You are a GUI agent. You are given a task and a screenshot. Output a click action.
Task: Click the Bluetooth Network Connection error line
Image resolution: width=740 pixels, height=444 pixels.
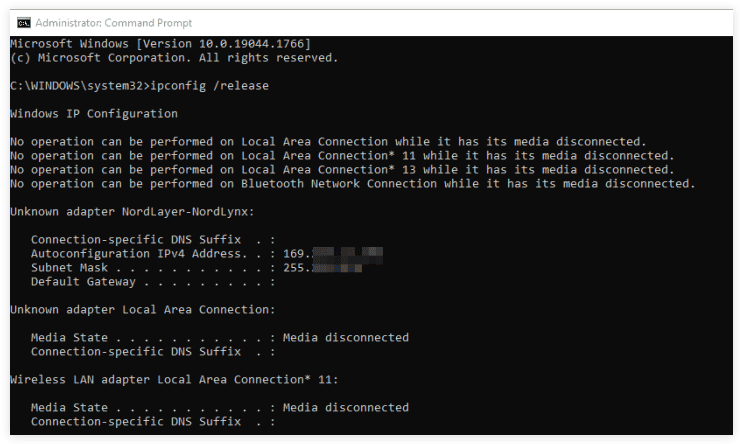[x=352, y=184]
